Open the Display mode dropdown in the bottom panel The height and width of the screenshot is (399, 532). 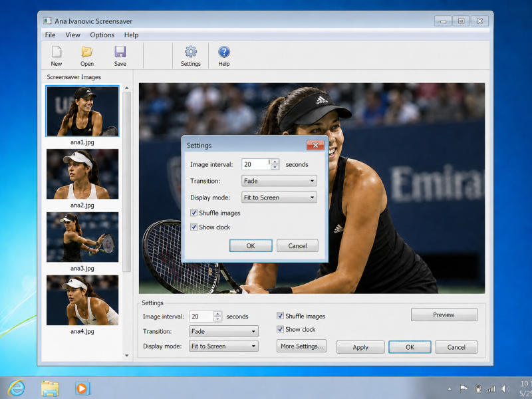pyautogui.click(x=223, y=346)
